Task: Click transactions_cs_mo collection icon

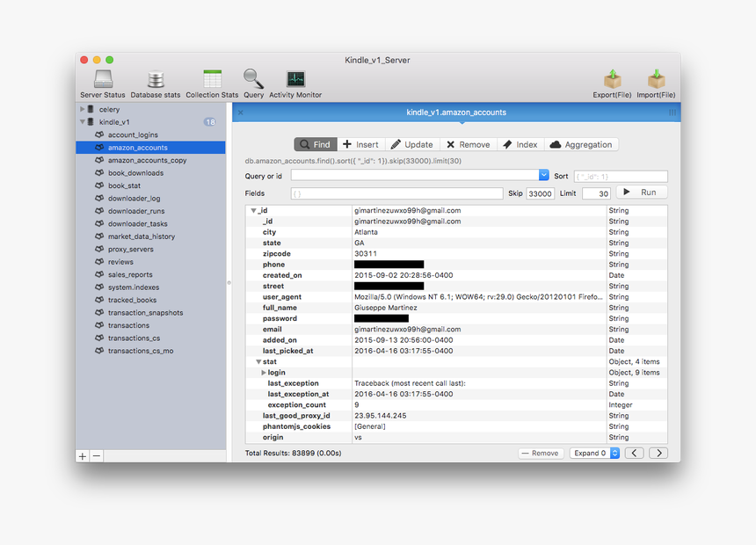Action: pos(99,351)
